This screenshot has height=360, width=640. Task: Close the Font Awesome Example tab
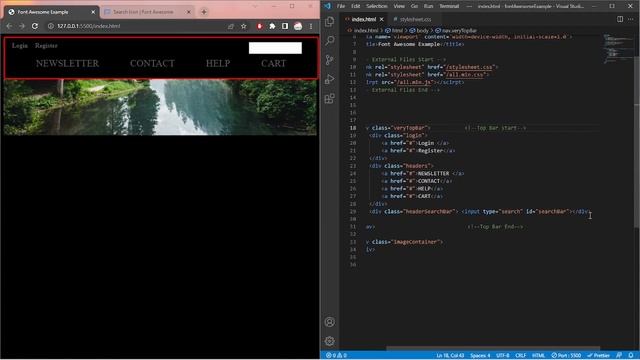[x=93, y=12]
